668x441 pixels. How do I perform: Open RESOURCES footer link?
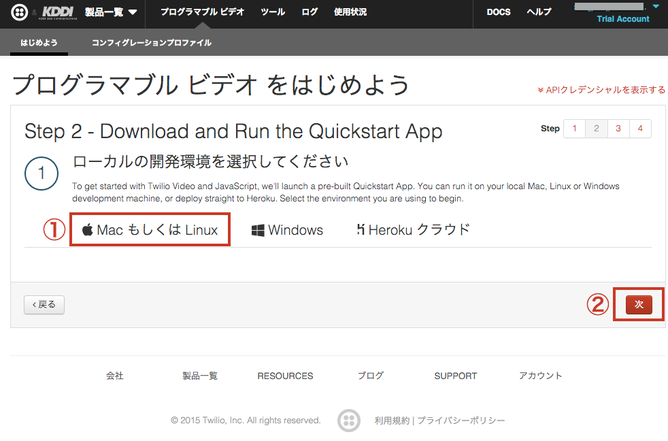point(285,376)
